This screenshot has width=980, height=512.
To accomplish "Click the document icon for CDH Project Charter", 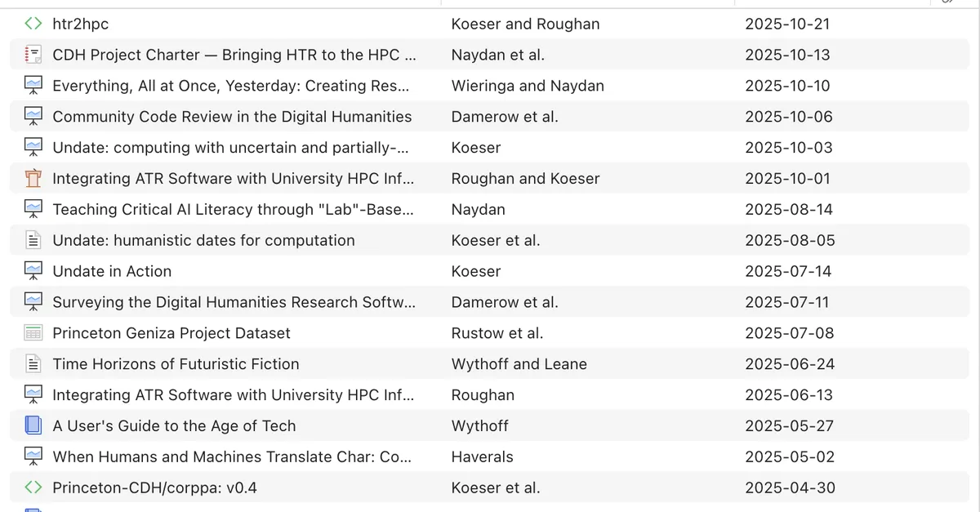I will [33, 56].
